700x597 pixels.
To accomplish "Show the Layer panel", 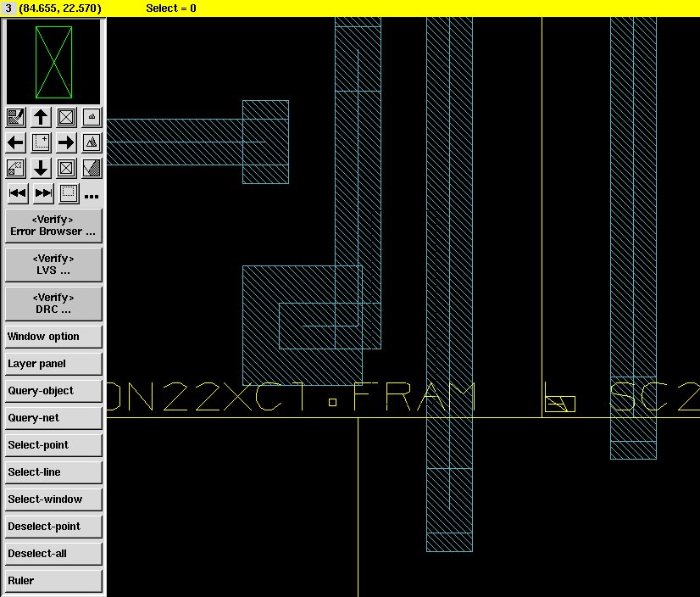I will click(x=53, y=364).
